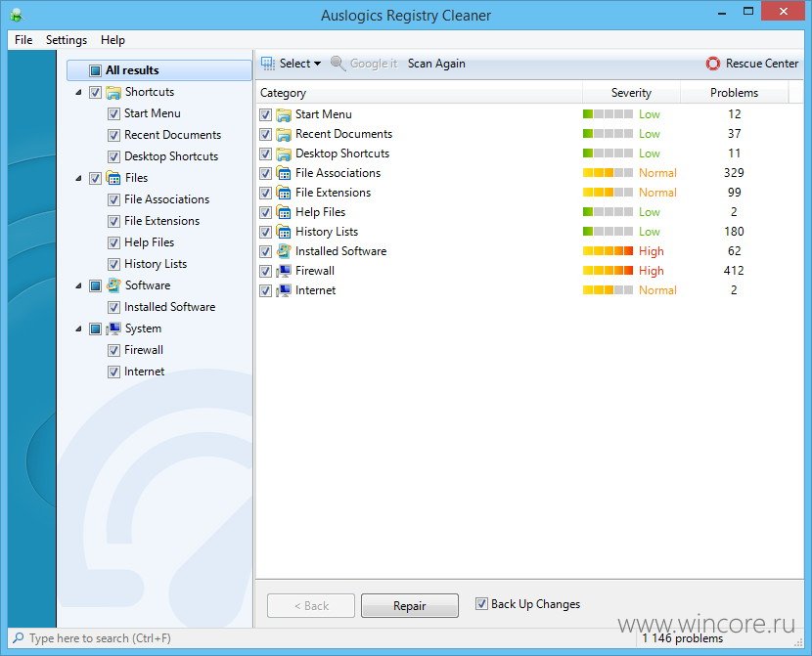Uncheck Recent Documents checkbox in the sidebar tree
Image resolution: width=812 pixels, height=656 pixels.
(x=113, y=135)
